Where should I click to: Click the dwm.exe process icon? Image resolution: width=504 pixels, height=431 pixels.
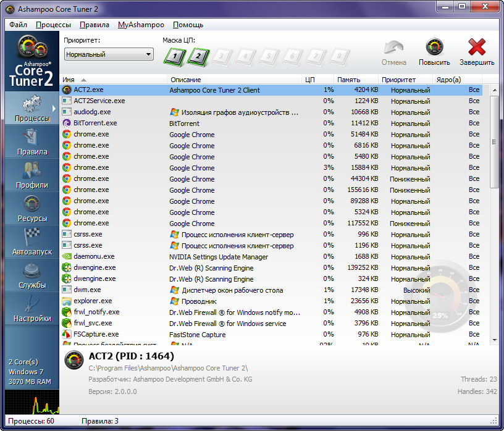[67, 290]
